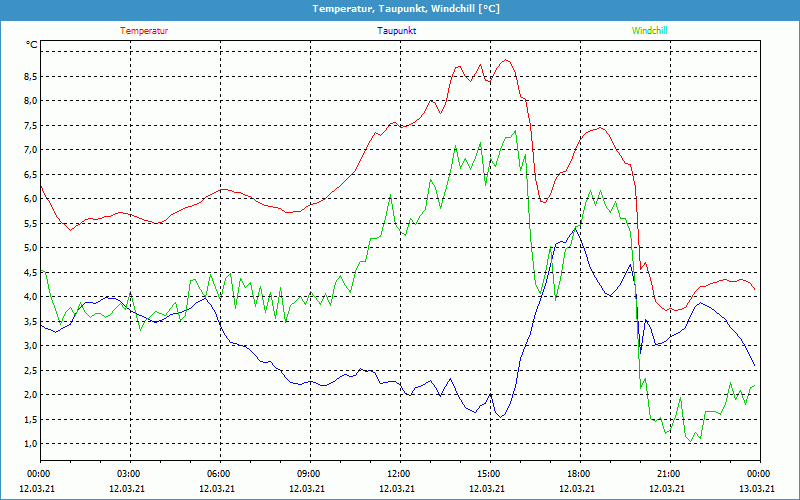The image size is (800, 500).
Task: Click the blue dew point curve's lowest dip
Action: click(x=500, y=416)
